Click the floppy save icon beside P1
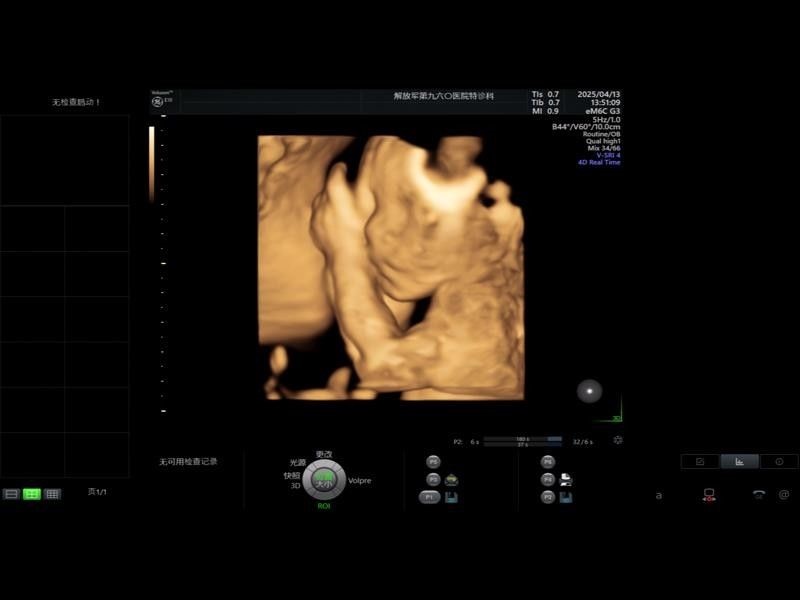 pos(451,497)
